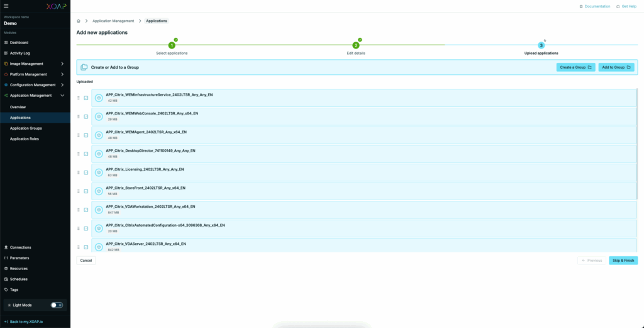Open the Documentation link
The image size is (644, 328).
click(x=597, y=6)
